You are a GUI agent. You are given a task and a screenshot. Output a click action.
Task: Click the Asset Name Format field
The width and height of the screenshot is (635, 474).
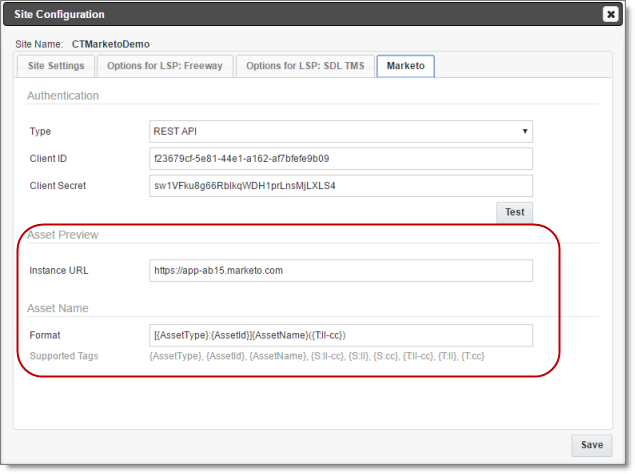click(x=341, y=335)
